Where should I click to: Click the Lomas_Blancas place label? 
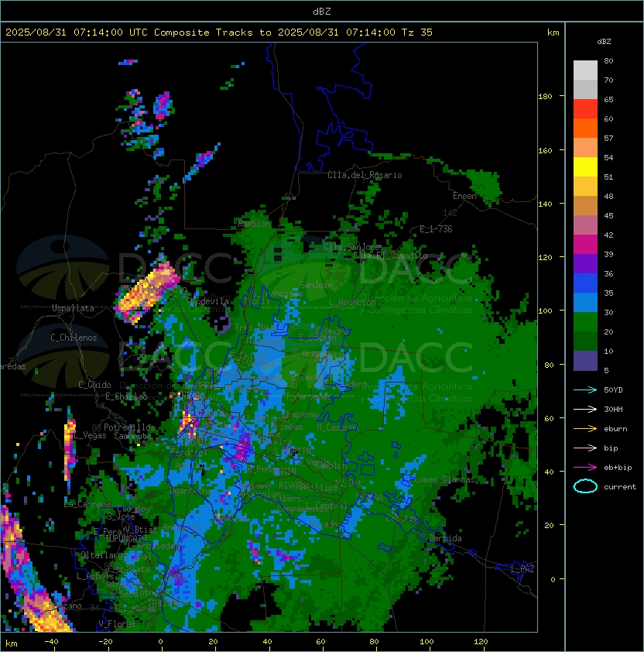click(x=444, y=480)
